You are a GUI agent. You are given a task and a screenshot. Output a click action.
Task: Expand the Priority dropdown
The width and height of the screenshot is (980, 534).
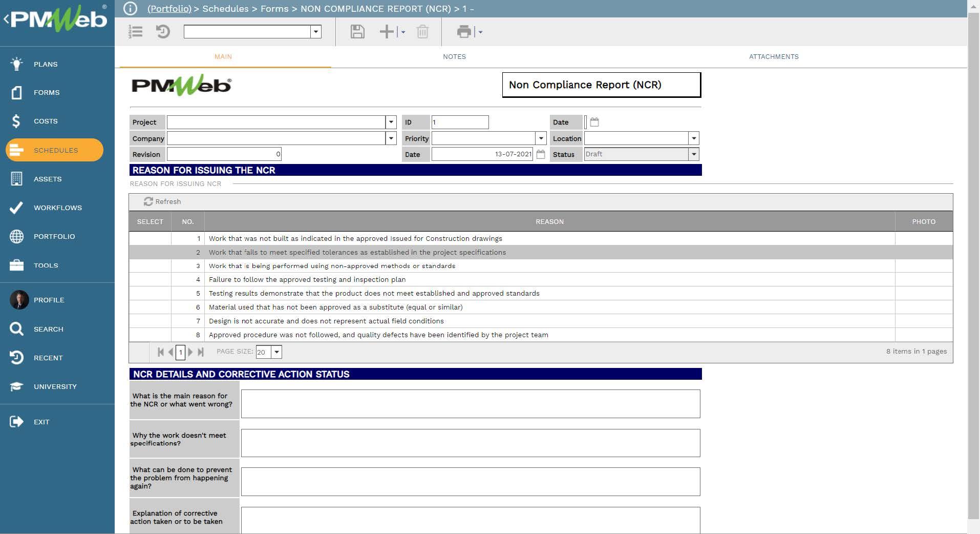click(x=541, y=138)
